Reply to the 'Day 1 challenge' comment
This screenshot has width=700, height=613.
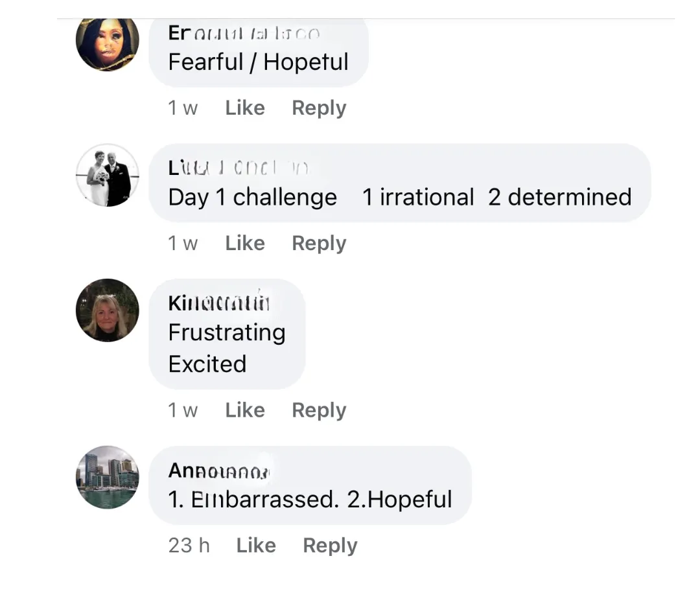[x=319, y=244]
